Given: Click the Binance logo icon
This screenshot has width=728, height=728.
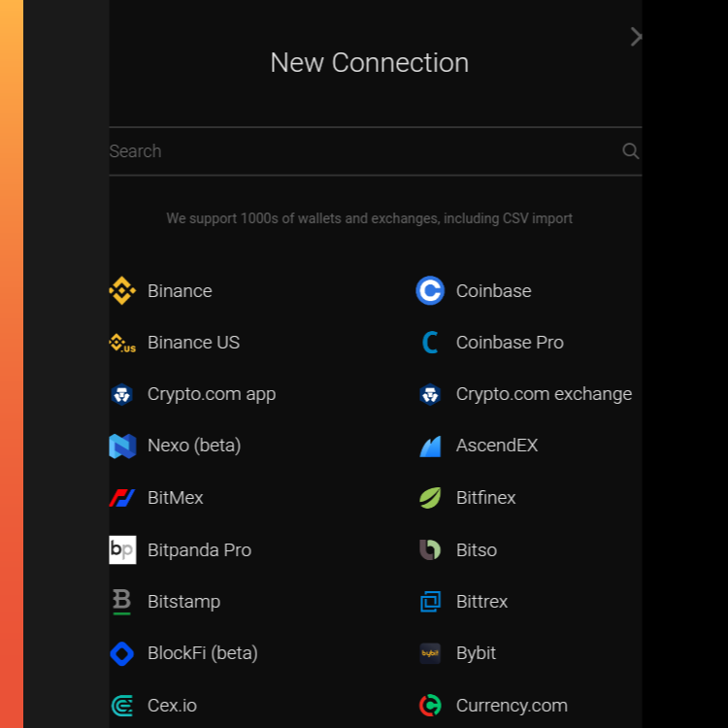Looking at the screenshot, I should click(x=122, y=290).
